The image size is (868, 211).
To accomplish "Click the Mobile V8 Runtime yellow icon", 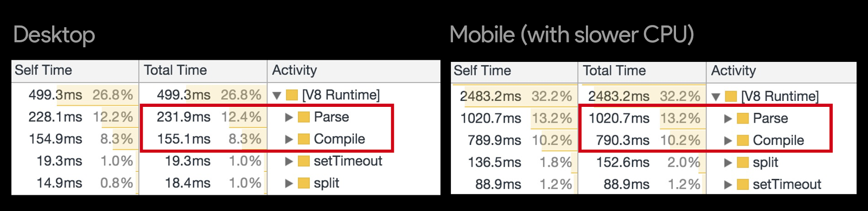I will coord(731,97).
